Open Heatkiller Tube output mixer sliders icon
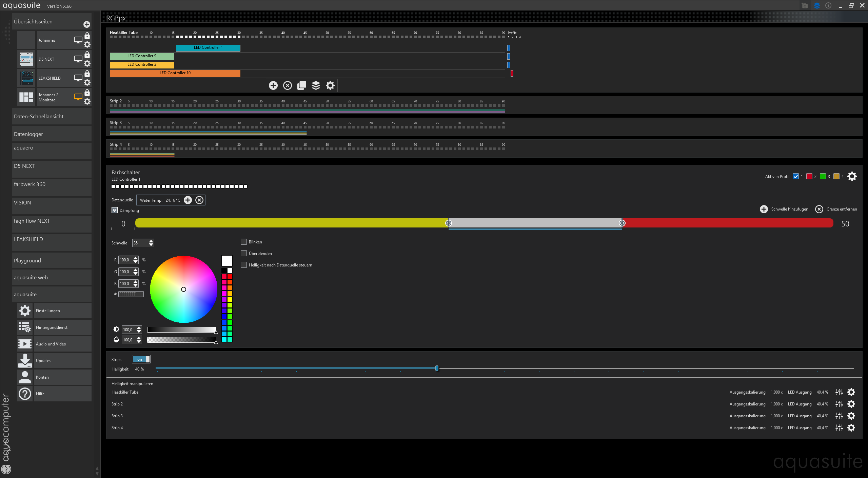 tap(839, 392)
